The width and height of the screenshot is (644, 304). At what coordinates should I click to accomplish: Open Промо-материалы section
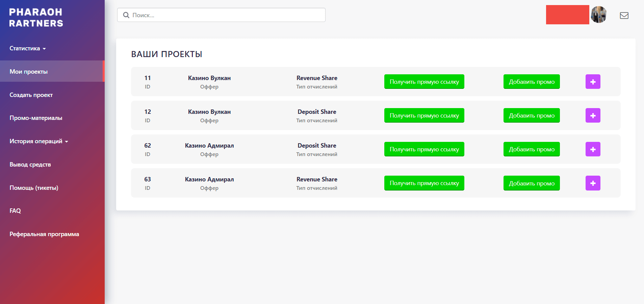coord(36,118)
